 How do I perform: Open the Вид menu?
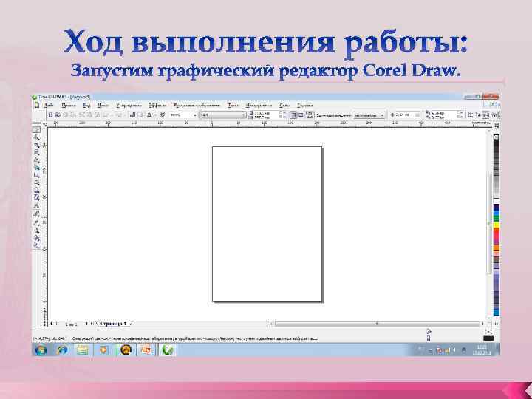pyautogui.click(x=87, y=105)
